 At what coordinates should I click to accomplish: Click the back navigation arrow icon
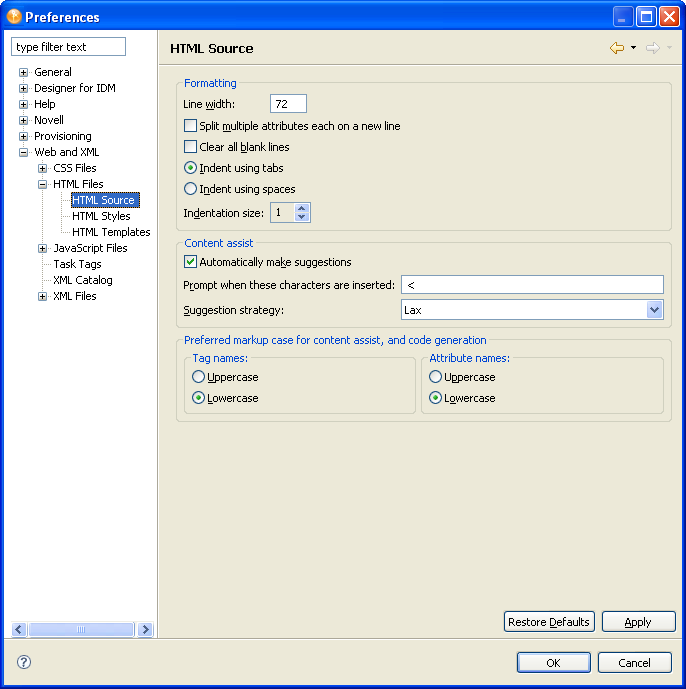tap(617, 48)
